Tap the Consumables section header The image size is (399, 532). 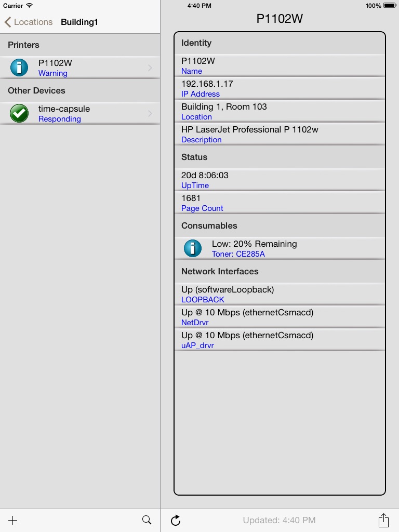pos(280,225)
